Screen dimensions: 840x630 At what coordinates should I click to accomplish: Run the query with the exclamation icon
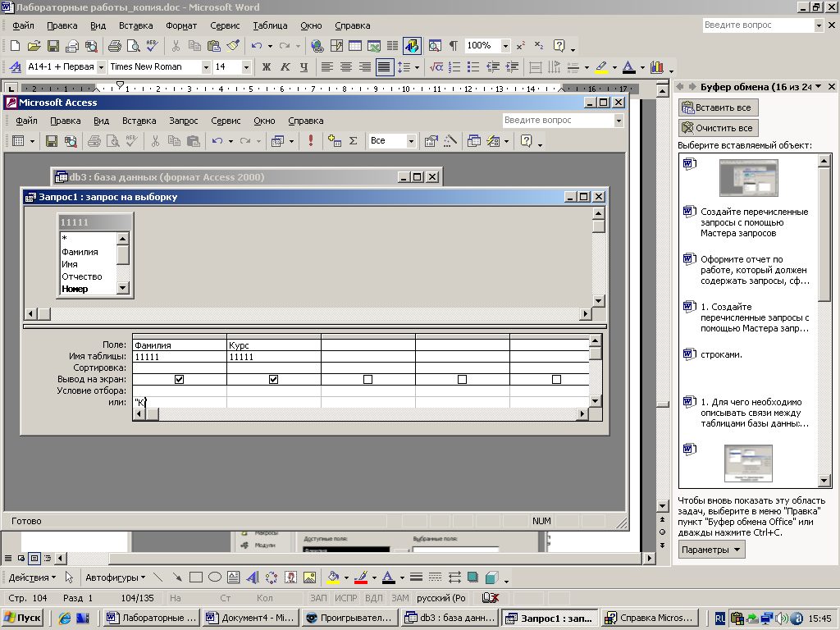tap(311, 141)
